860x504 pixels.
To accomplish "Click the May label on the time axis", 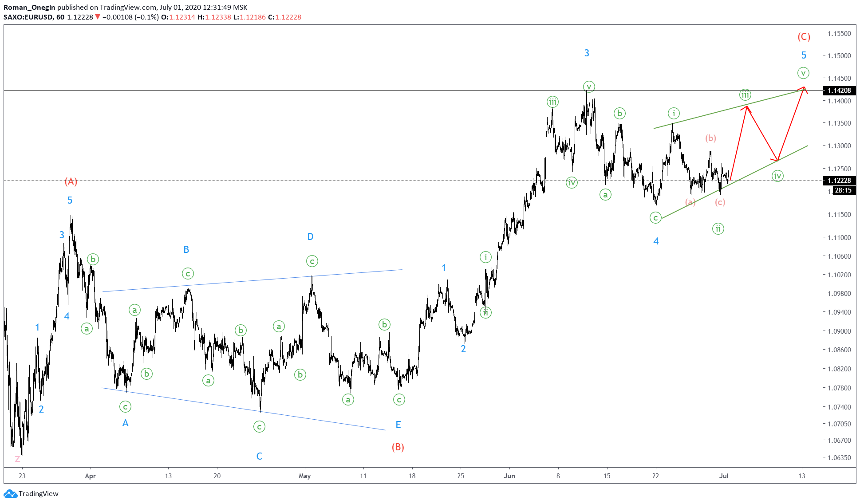I will 304,476.
